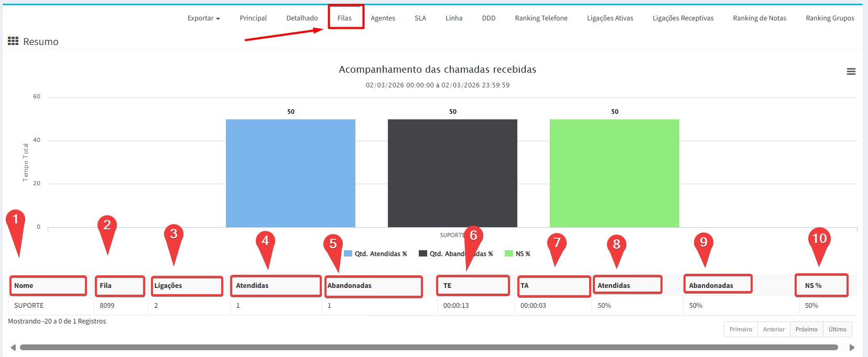Image resolution: width=868 pixels, height=357 pixels.
Task: Go to the Último page
Action: pyautogui.click(x=837, y=329)
